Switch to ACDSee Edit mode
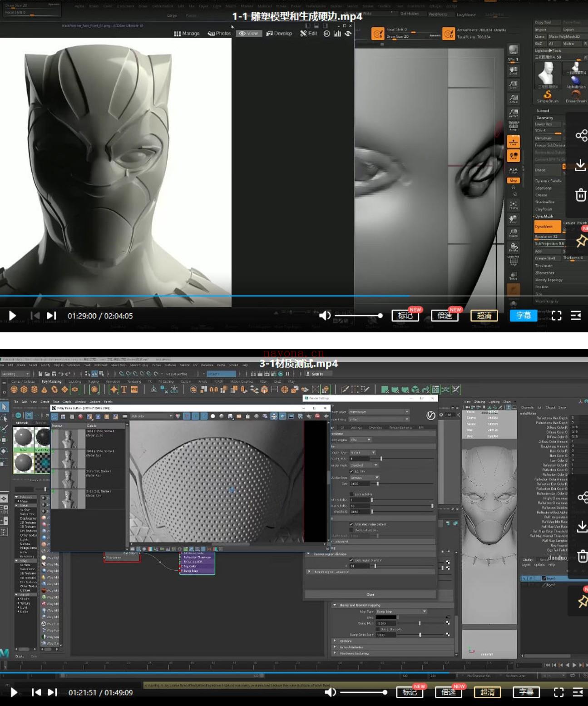 [x=309, y=34]
